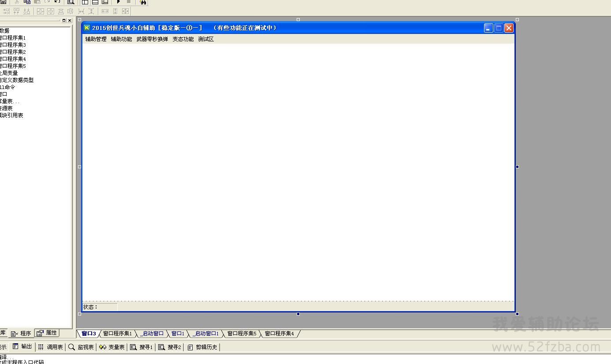611x364 pixels.
Task: Select 窗口程序集2 in the program tree
Action: click(13, 52)
